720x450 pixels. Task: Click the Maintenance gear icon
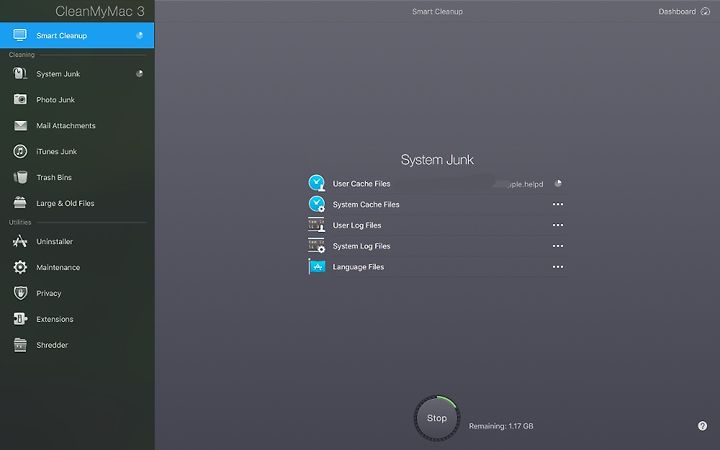[20, 267]
